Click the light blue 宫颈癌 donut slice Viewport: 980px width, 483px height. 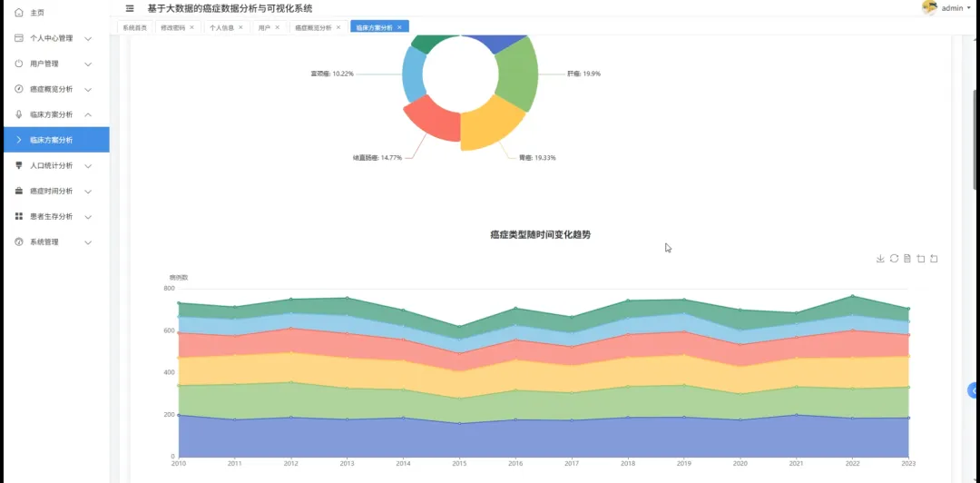point(413,74)
